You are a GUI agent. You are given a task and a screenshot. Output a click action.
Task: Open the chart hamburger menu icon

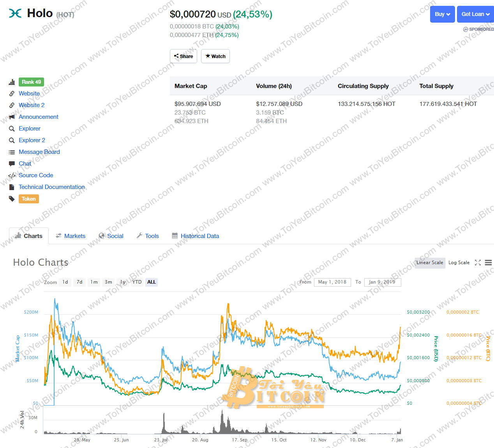pos(488,263)
